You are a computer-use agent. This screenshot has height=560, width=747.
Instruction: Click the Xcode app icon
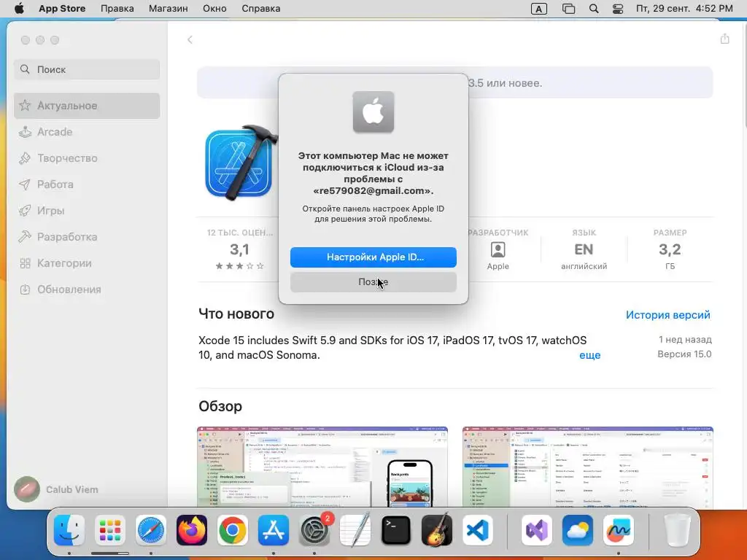coord(241,163)
